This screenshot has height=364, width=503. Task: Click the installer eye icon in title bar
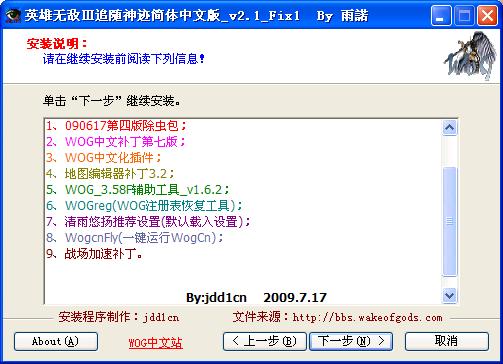point(13,15)
